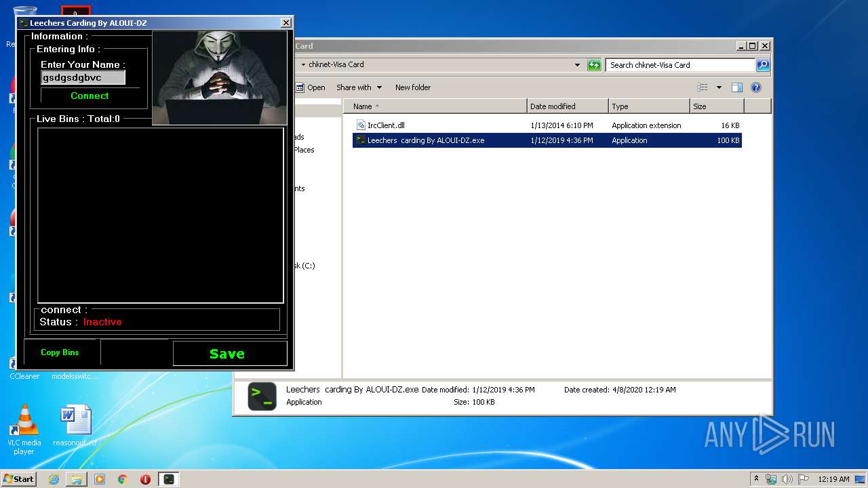The image size is (868, 488).
Task: Show hidden tray icons arrow
Action: (756, 479)
